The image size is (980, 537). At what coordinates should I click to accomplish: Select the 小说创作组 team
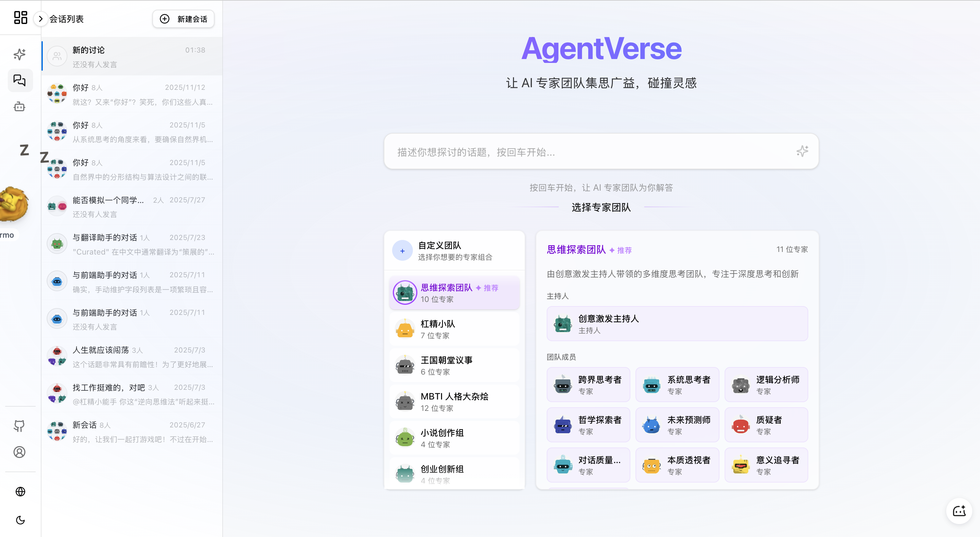point(454,438)
